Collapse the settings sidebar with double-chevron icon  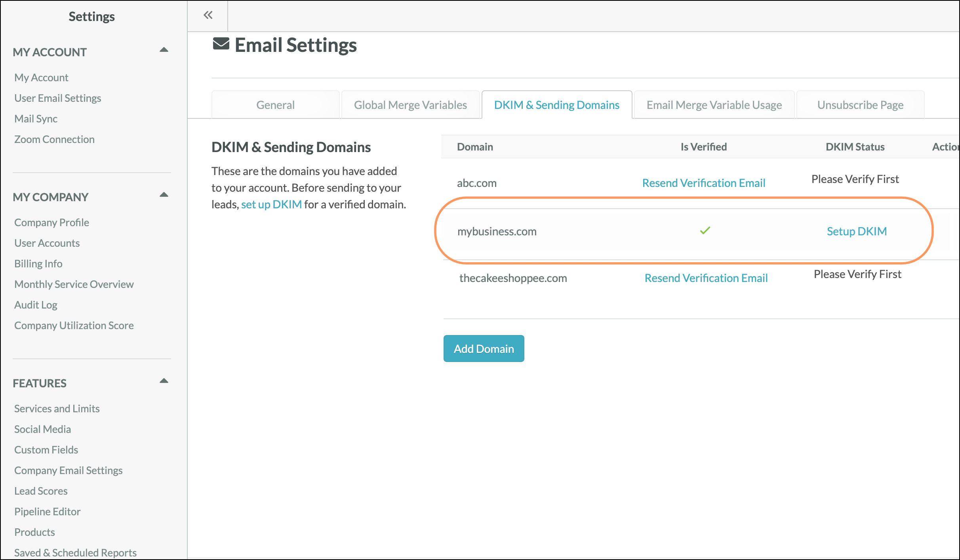tap(208, 15)
